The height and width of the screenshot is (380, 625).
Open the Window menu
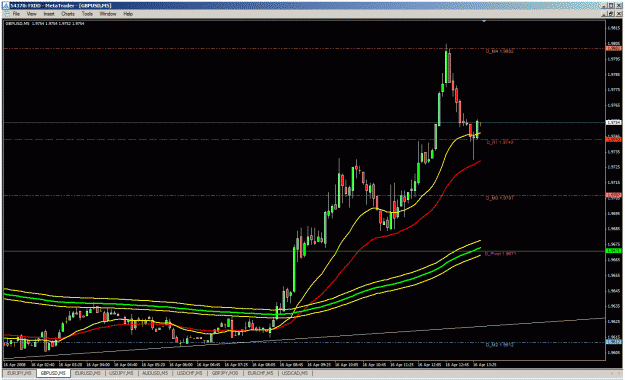click(x=108, y=14)
